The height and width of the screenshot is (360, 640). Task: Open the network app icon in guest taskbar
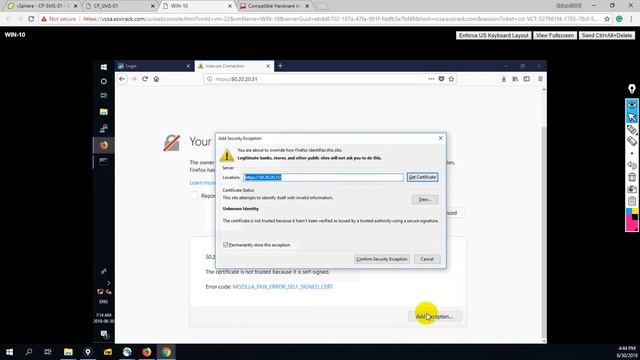coord(104,129)
